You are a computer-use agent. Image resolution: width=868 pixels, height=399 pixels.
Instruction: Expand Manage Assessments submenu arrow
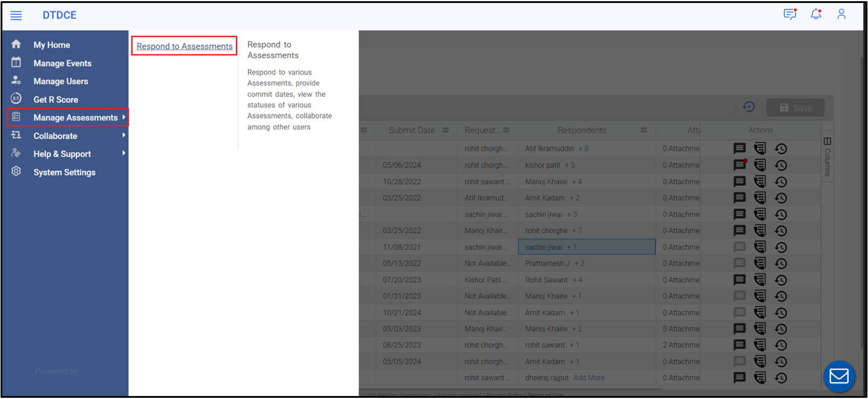124,117
